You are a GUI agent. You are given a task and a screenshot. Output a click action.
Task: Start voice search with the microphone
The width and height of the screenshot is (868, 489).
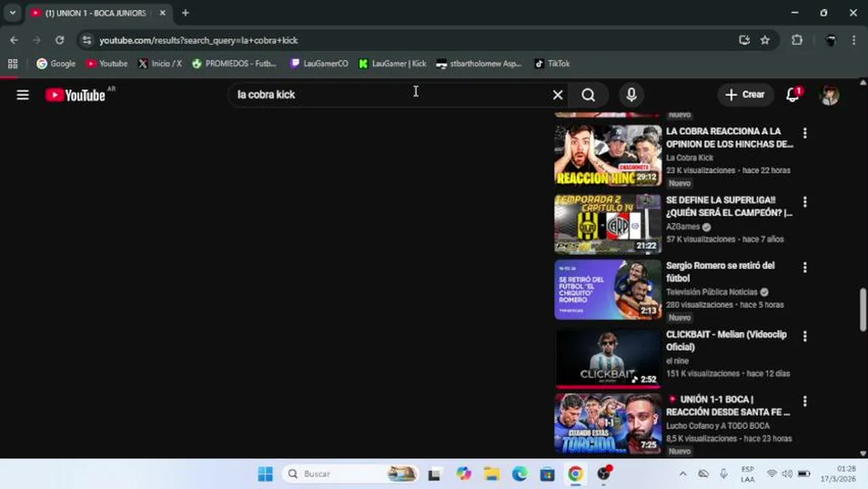pos(632,95)
